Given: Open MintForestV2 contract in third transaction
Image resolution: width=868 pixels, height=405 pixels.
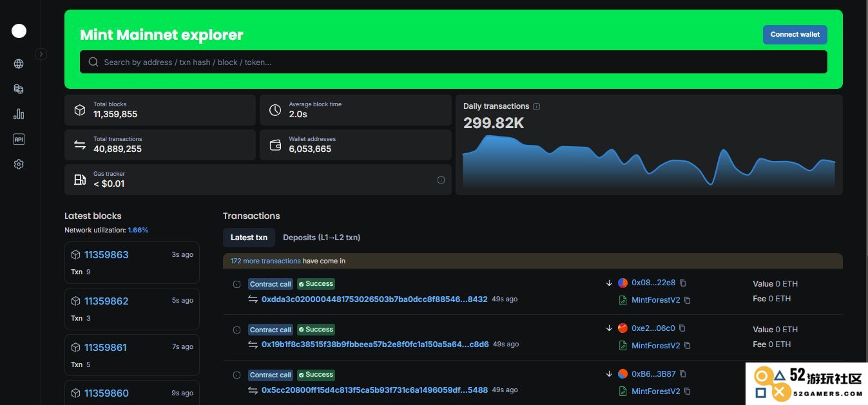Looking at the screenshot, I should pyautogui.click(x=655, y=391).
